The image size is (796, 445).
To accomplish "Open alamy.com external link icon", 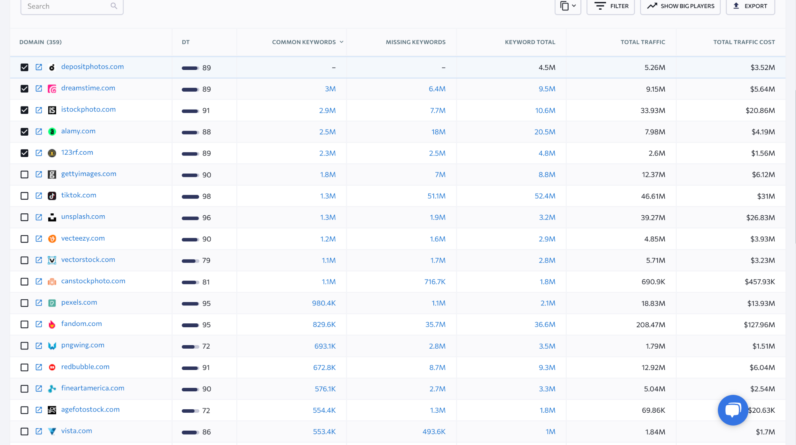I will 39,131.
